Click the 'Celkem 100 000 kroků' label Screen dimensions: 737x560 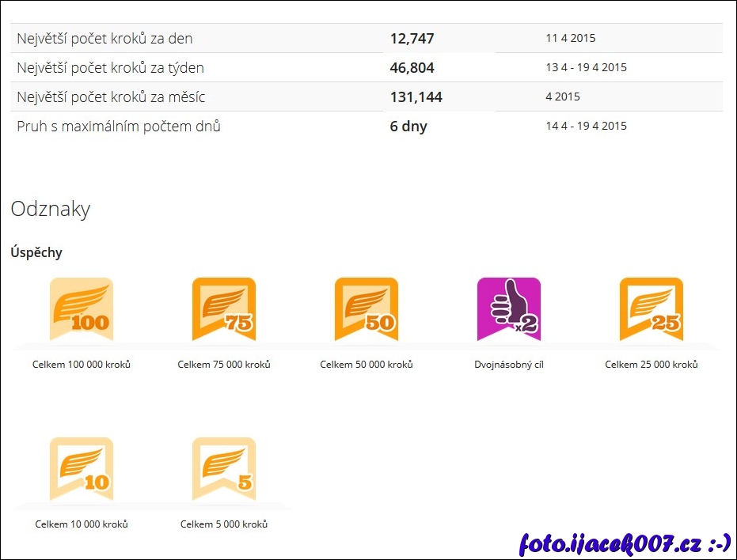[82, 365]
